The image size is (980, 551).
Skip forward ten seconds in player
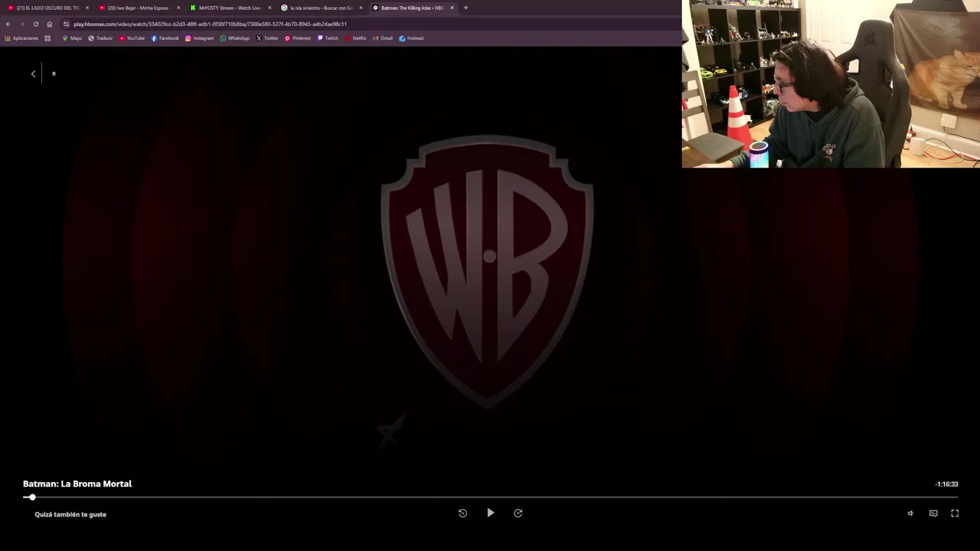click(518, 514)
